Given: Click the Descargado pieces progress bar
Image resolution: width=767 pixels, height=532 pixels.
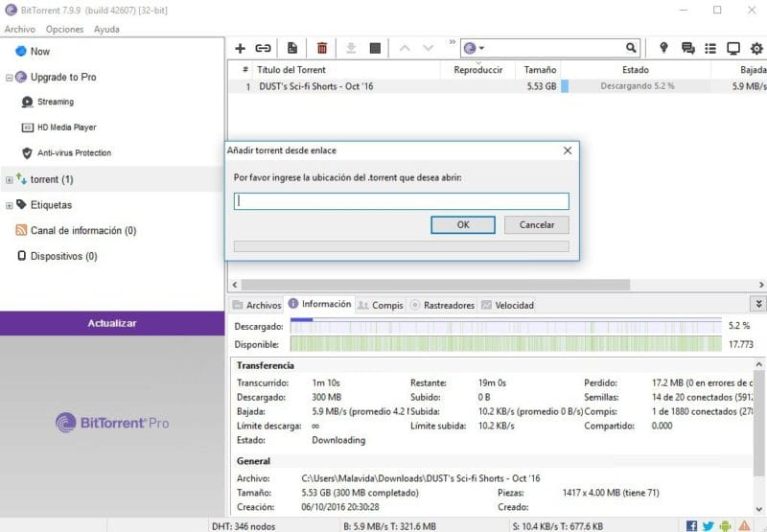Looking at the screenshot, I should [x=506, y=326].
